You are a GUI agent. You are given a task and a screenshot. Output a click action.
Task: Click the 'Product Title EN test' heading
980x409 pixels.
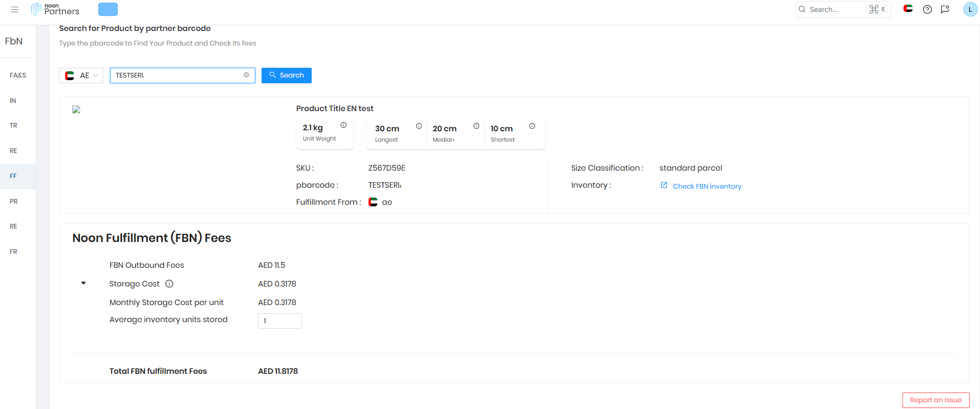(x=334, y=109)
